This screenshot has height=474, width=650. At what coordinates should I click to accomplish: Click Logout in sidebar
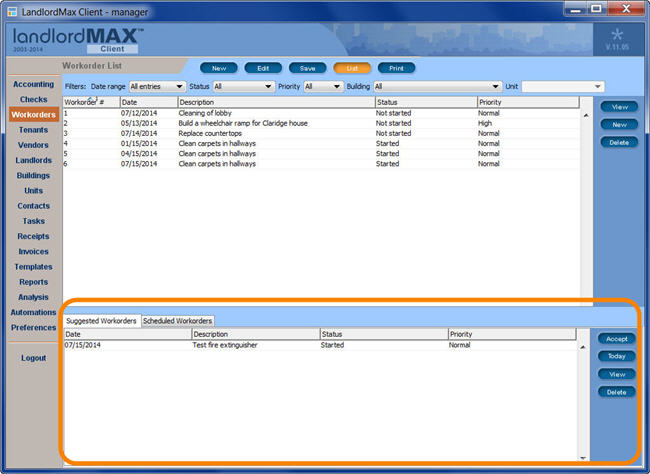pos(34,358)
